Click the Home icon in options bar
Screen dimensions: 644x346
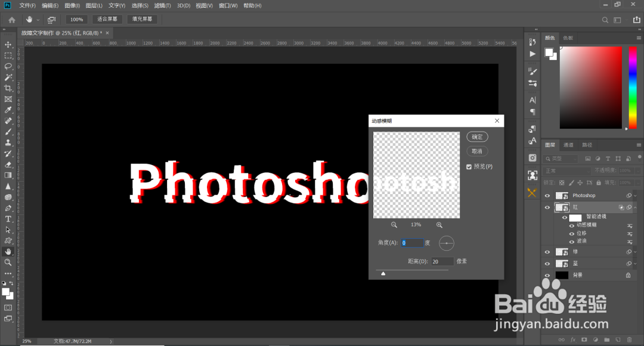12,20
